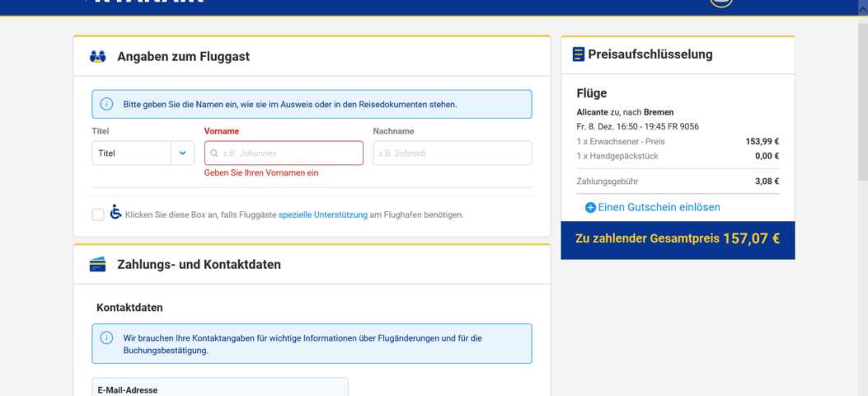The image size is (868, 396).
Task: Click magnifier icon inside Vorname field
Action: [x=214, y=153]
